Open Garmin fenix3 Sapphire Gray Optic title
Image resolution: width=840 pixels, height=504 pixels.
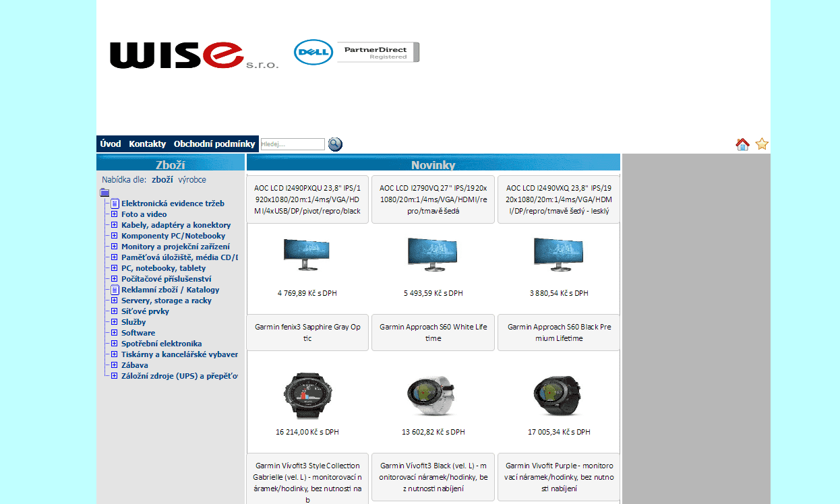tap(307, 332)
